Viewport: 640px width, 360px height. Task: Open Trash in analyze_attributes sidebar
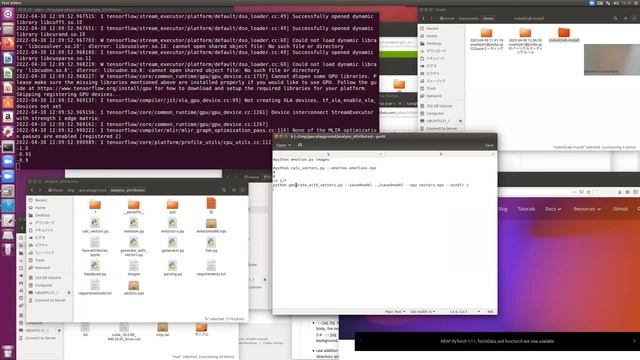point(40,260)
